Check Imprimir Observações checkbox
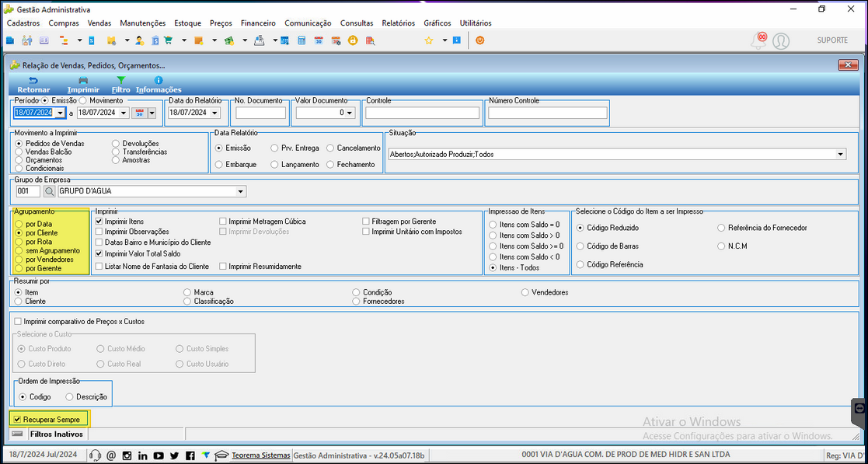868x464 pixels. pos(99,232)
